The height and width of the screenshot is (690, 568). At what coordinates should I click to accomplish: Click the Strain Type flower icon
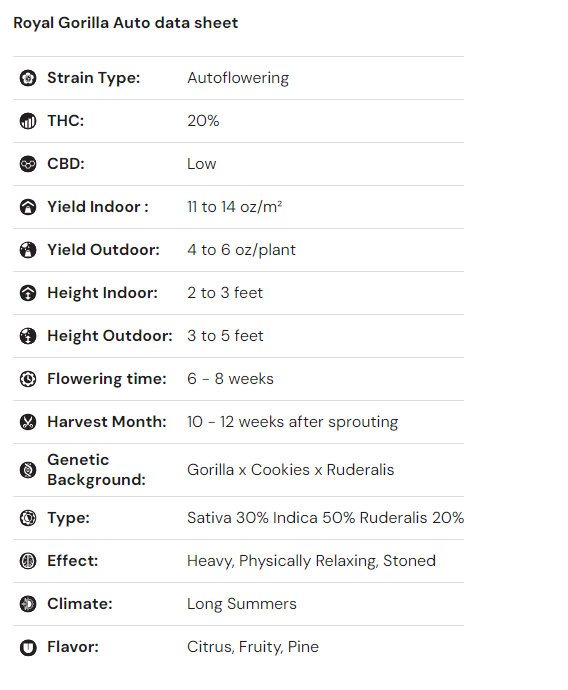(28, 78)
